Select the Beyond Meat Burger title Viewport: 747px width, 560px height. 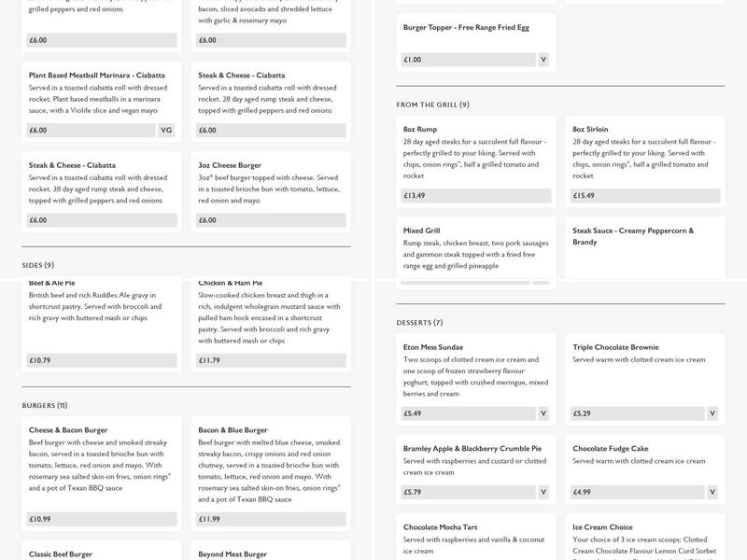(x=233, y=553)
